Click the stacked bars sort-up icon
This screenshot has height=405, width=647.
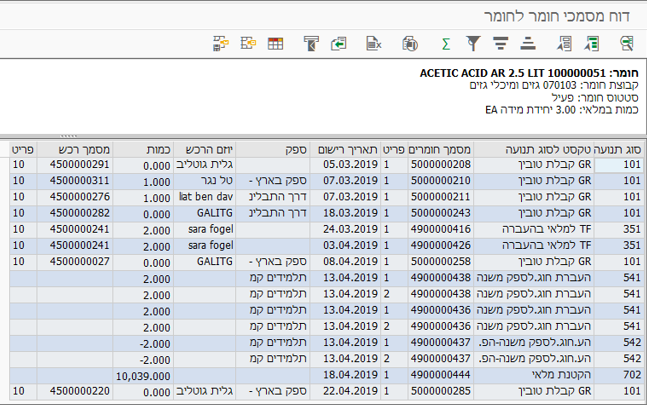click(x=528, y=43)
